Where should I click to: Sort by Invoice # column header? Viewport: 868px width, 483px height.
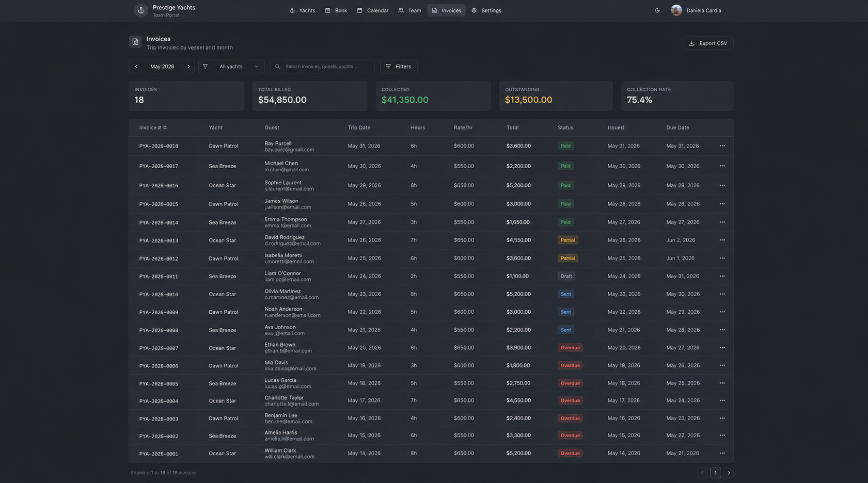pyautogui.click(x=153, y=127)
